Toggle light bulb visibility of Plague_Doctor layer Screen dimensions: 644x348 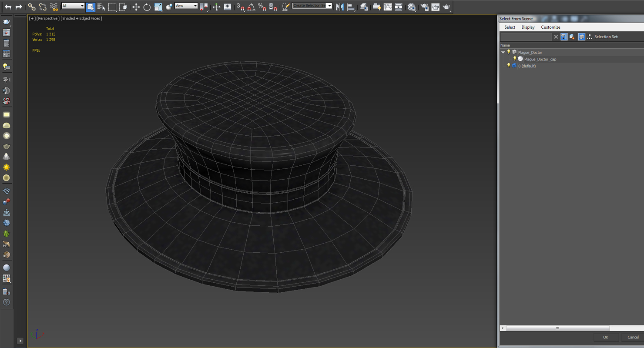click(508, 52)
